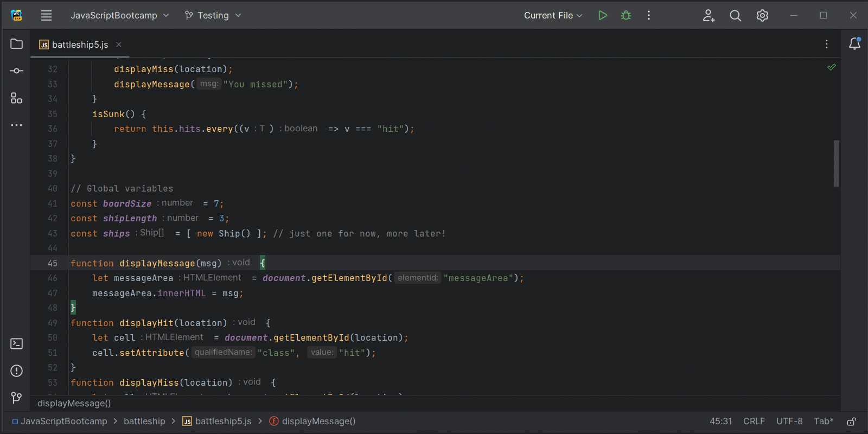Click the "You missed" string literal
The image size is (868, 434).
(256, 85)
